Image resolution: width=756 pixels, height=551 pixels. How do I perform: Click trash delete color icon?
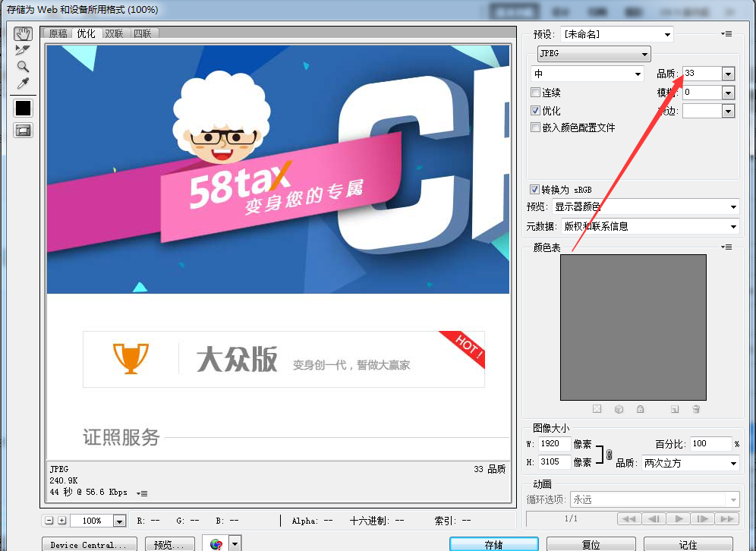(x=696, y=409)
